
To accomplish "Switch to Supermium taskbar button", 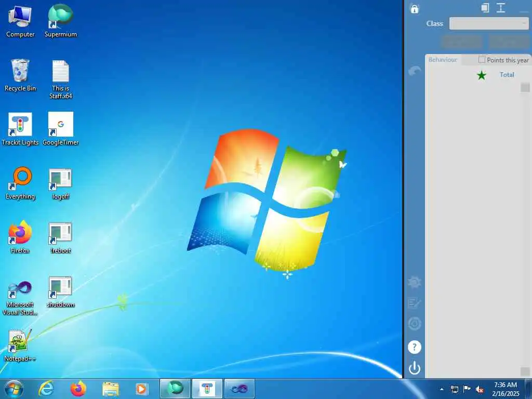I will tap(175, 389).
